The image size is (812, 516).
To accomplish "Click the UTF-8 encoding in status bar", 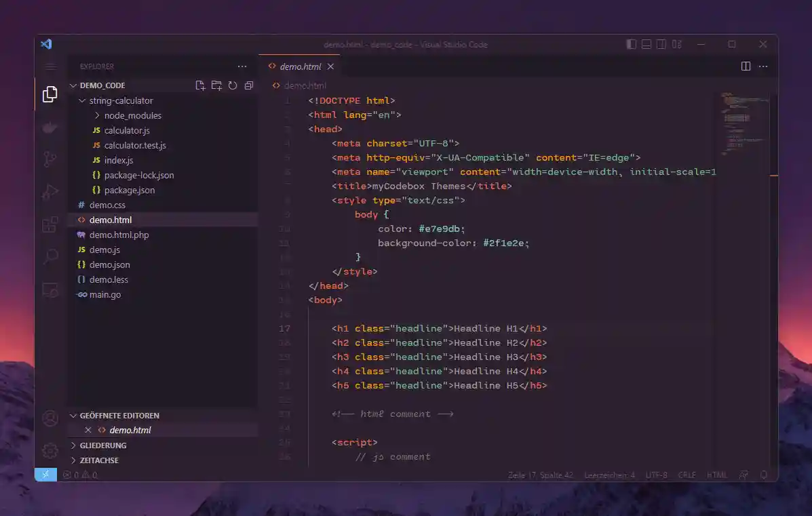I will pos(656,475).
